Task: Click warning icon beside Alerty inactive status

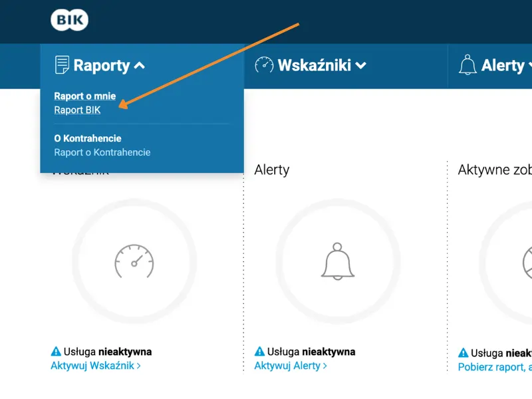Action: click(259, 352)
